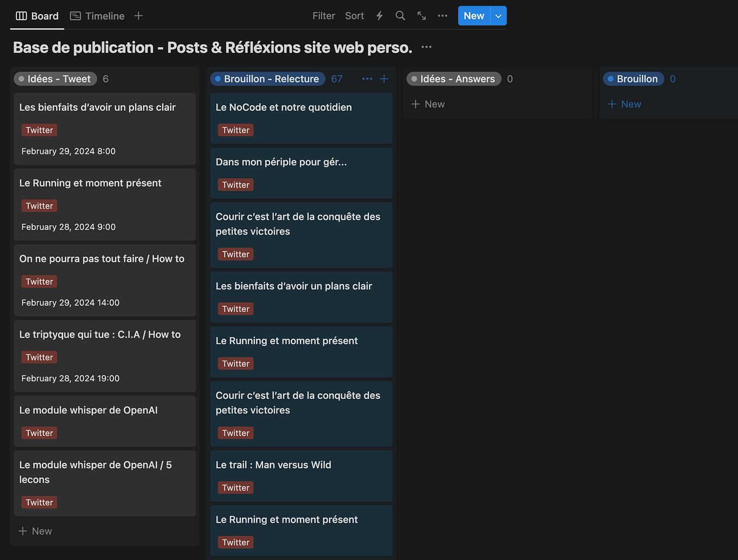Open the Sort options
The height and width of the screenshot is (560, 738).
354,16
